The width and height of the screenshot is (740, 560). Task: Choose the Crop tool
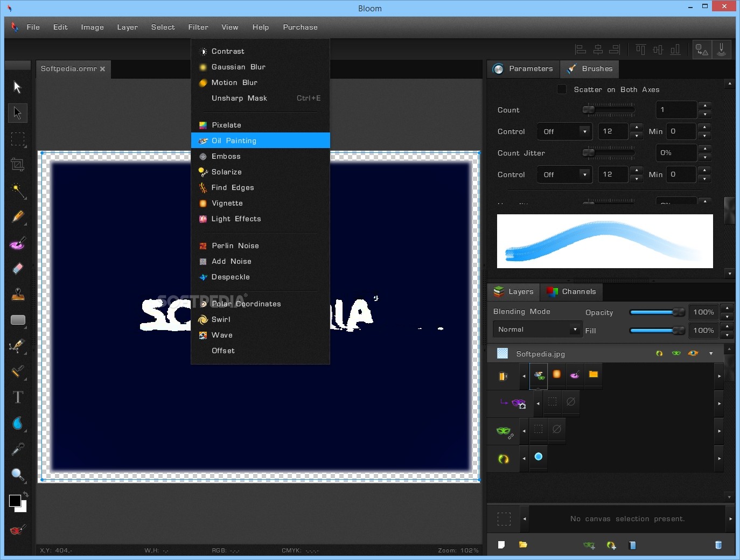(x=18, y=165)
